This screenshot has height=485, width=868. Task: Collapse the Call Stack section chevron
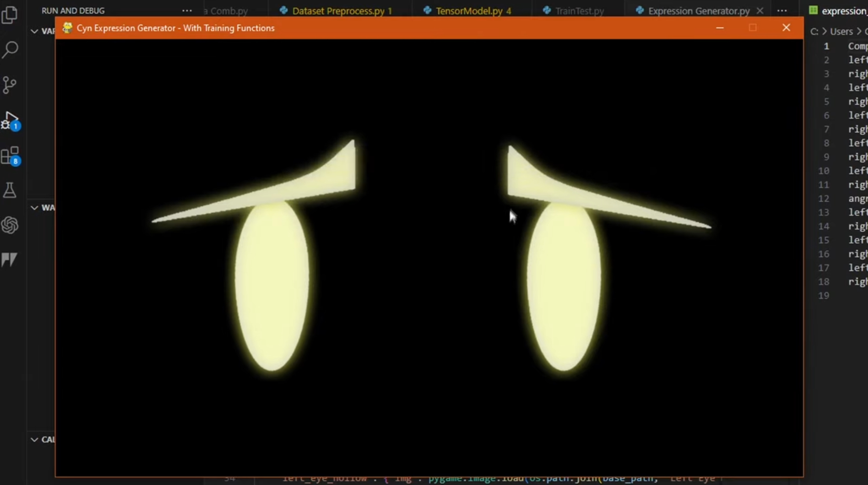[34, 440]
